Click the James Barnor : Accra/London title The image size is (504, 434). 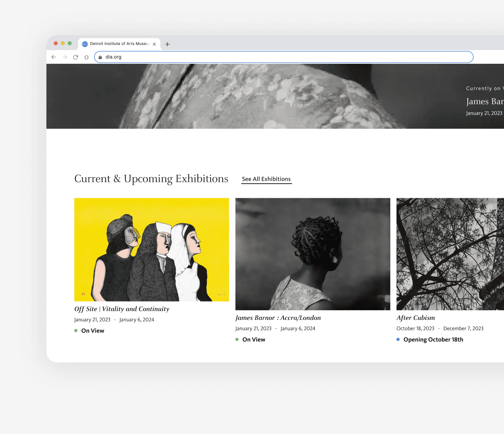[x=278, y=318]
